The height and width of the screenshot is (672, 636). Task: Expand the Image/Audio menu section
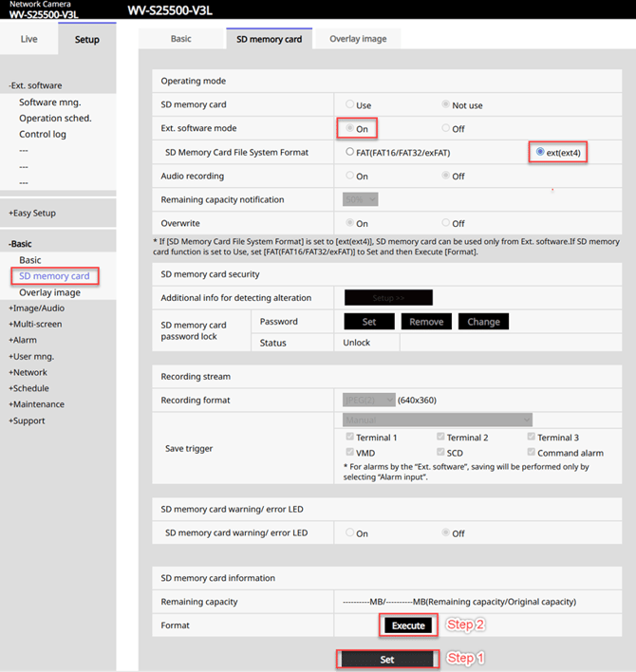pos(37,308)
